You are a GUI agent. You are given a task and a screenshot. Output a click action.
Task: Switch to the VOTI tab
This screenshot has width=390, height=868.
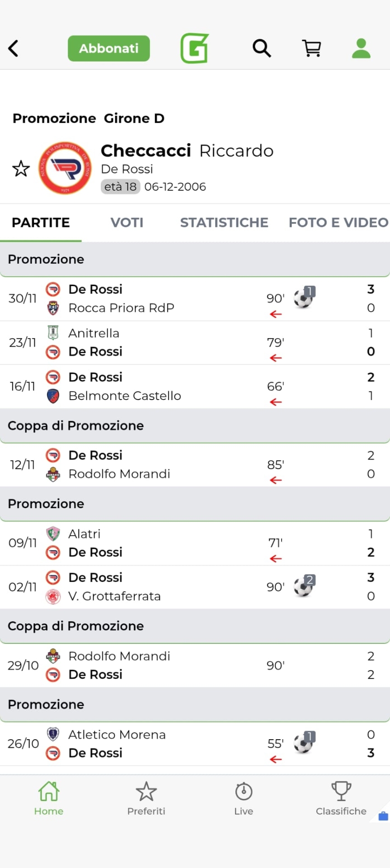click(127, 222)
